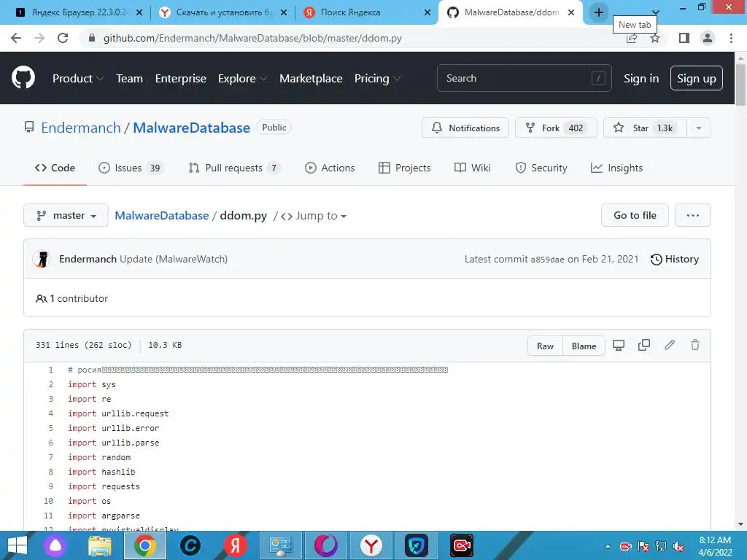Open the screen recorder taskbar icon
Viewport: 747px width, 560px height.
pyautogui.click(x=462, y=545)
